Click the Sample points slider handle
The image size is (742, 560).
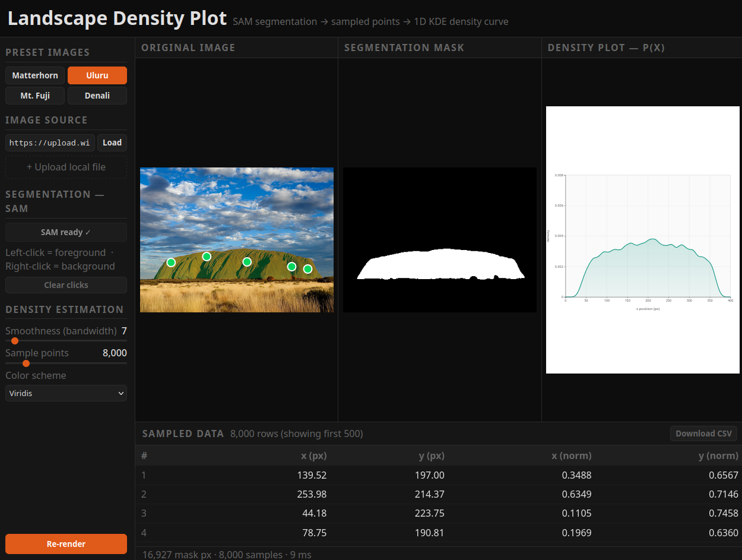[x=26, y=363]
